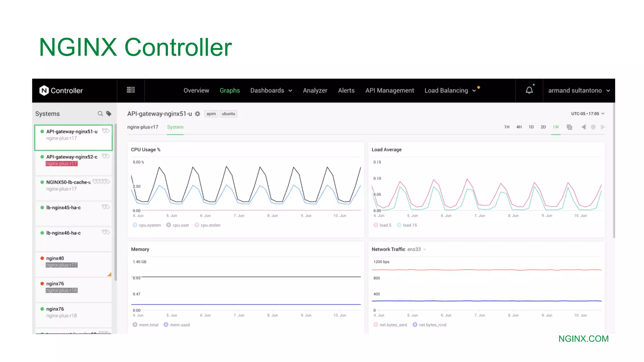Click the main page scrollbar
The width and height of the screenshot is (644, 362).
pyautogui.click(x=613, y=170)
